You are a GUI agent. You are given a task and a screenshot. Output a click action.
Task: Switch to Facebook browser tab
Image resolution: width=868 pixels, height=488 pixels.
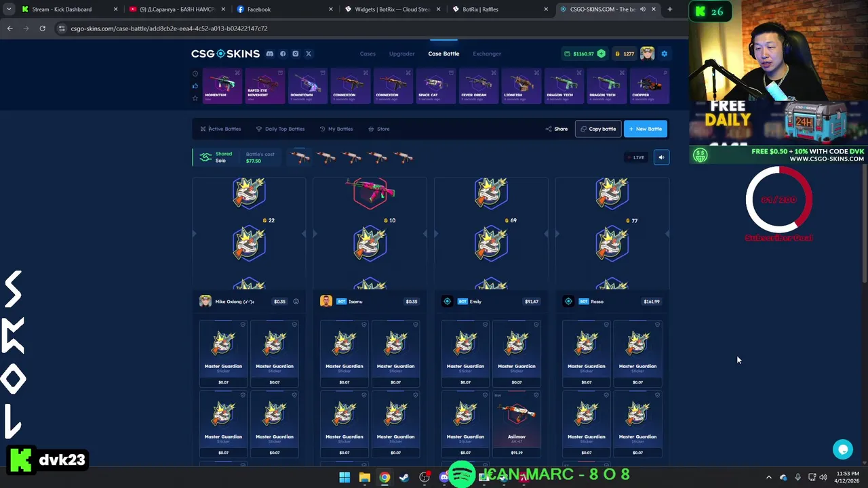(285, 9)
